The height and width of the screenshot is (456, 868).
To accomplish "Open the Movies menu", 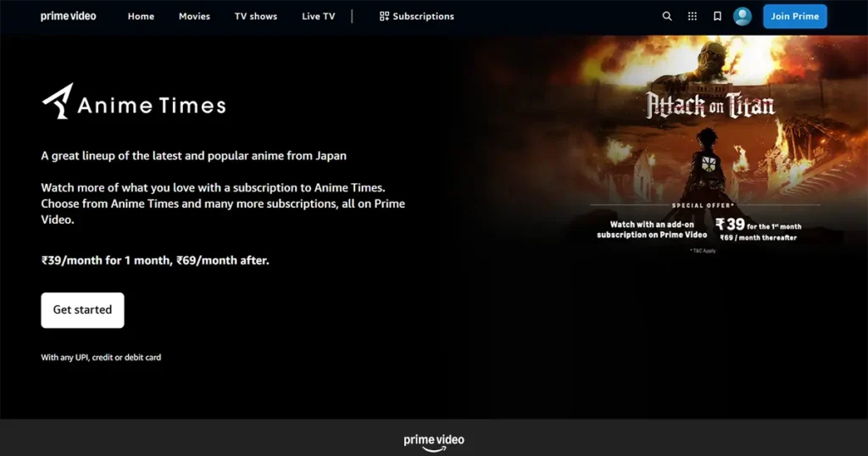I will 194,17.
